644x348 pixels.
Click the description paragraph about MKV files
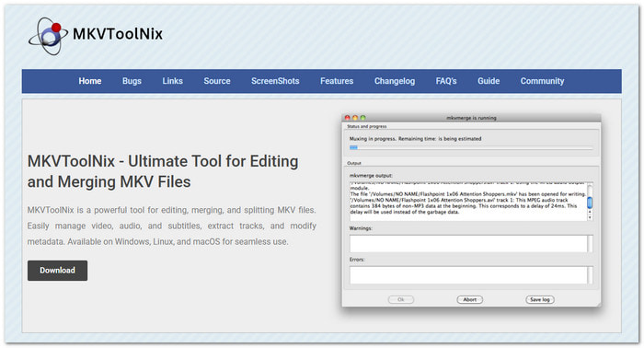pyautogui.click(x=172, y=226)
